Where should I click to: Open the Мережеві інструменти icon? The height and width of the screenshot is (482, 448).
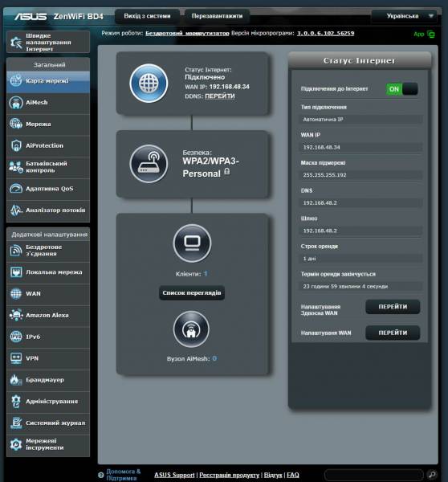16,444
